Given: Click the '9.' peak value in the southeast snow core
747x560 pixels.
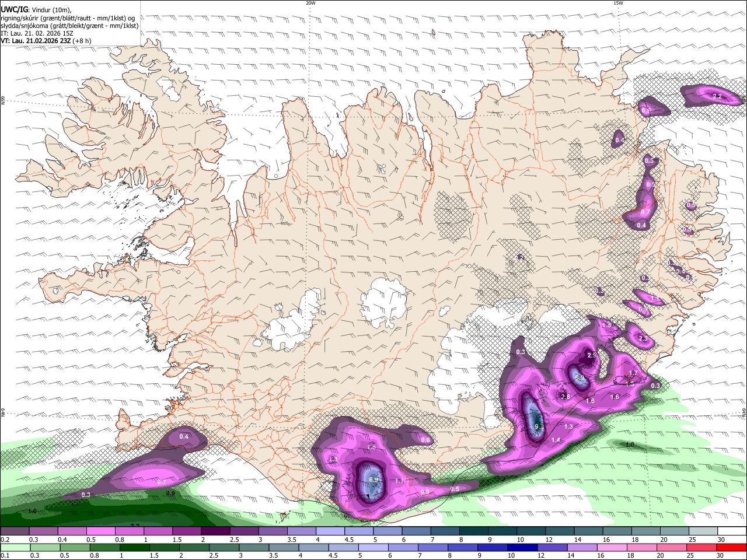Looking at the screenshot, I should (x=538, y=427).
